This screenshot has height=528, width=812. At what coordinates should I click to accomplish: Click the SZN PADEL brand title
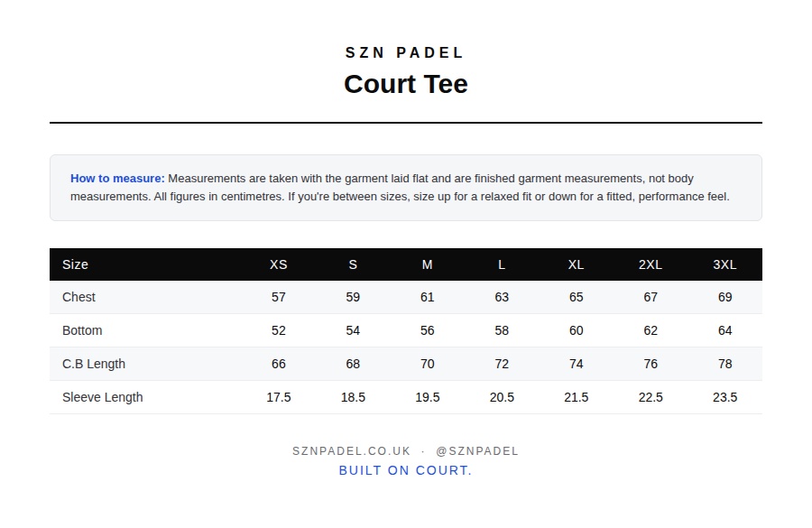click(404, 53)
